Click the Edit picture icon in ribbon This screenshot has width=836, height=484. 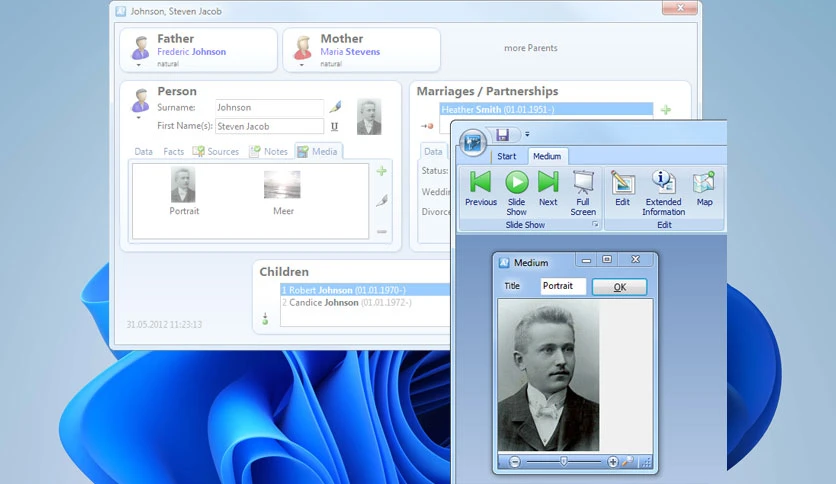(x=622, y=182)
